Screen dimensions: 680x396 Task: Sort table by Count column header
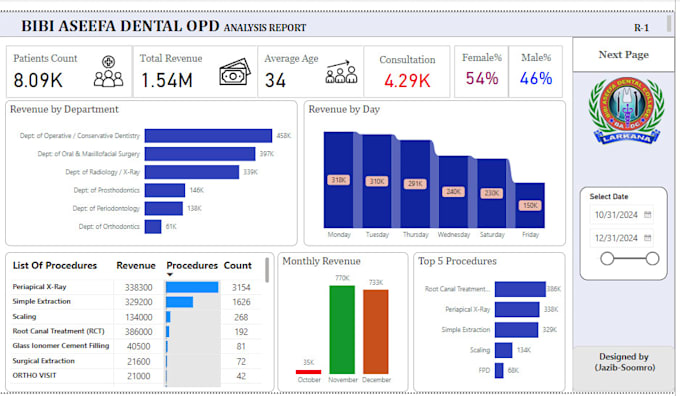pos(237,265)
